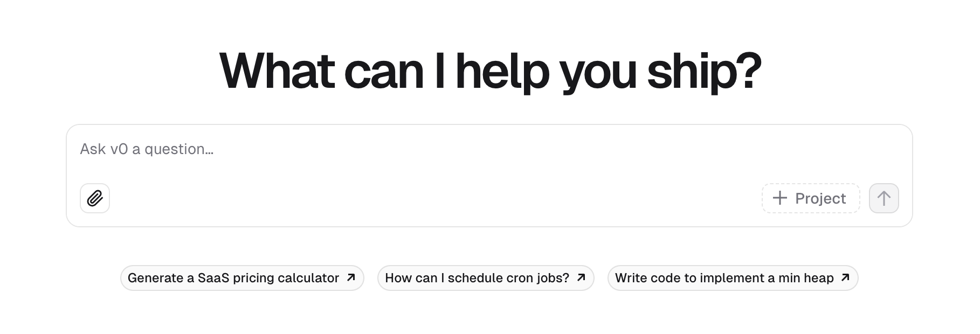Screen dimensions: 980x334
Task: Click empty prompt area left of Project button
Action: tap(431, 198)
